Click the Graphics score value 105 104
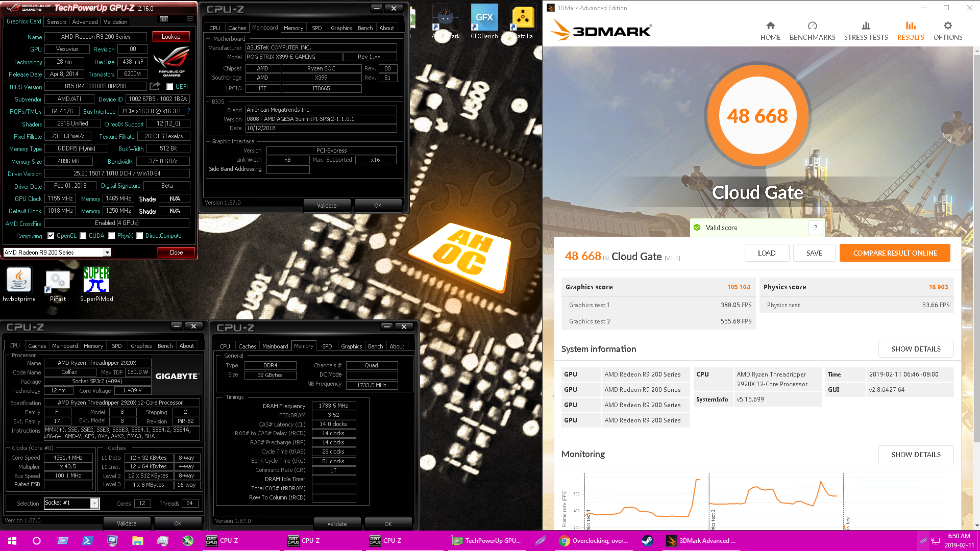Viewport: 980px width, 551px height. (x=739, y=287)
